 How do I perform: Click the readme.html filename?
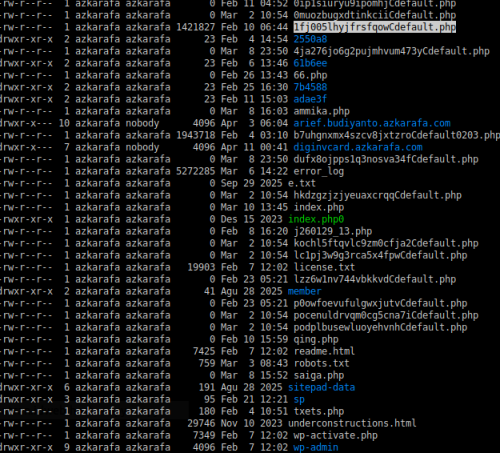(x=324, y=351)
